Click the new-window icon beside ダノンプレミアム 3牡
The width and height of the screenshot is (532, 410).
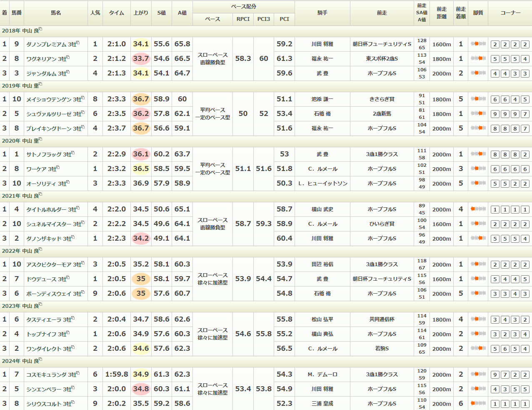(78, 43)
